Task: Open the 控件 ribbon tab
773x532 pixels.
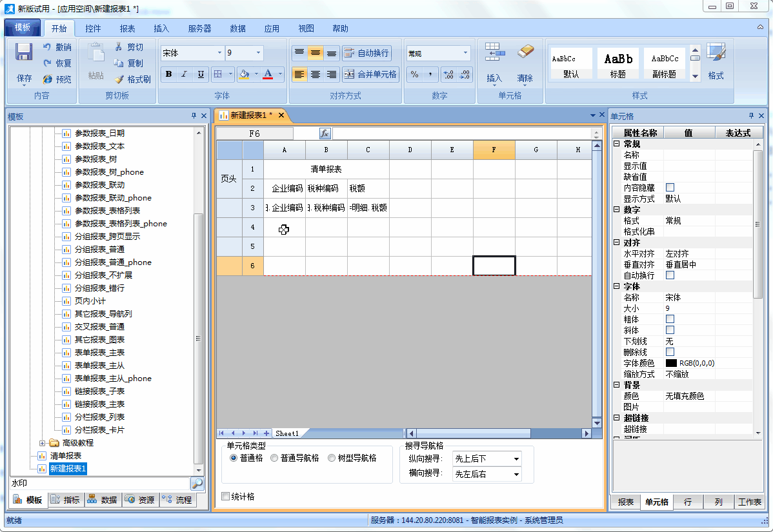Action: click(x=93, y=28)
